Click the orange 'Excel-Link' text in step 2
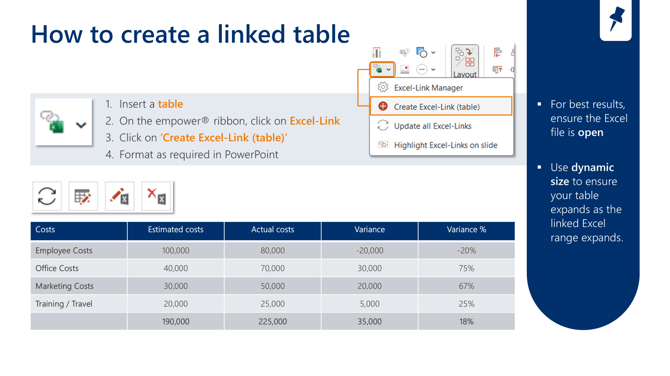This screenshot has width=670, height=376. 315,121
